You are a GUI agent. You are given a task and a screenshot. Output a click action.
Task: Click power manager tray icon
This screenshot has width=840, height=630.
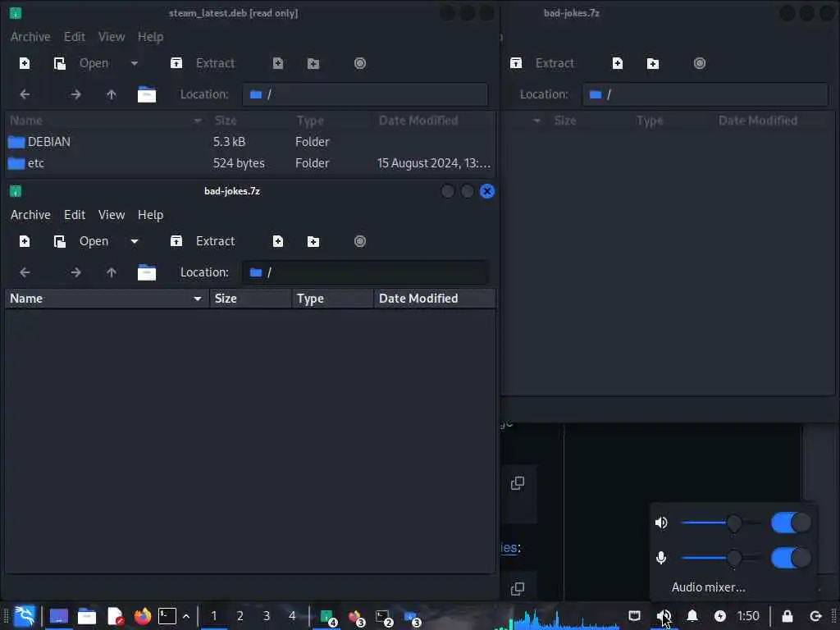[720, 616]
